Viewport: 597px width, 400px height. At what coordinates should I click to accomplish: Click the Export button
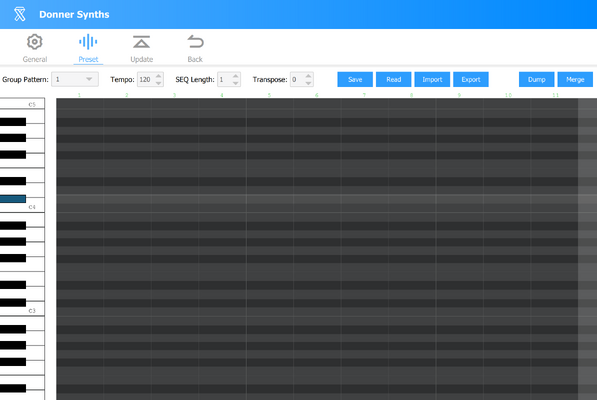[x=471, y=79]
